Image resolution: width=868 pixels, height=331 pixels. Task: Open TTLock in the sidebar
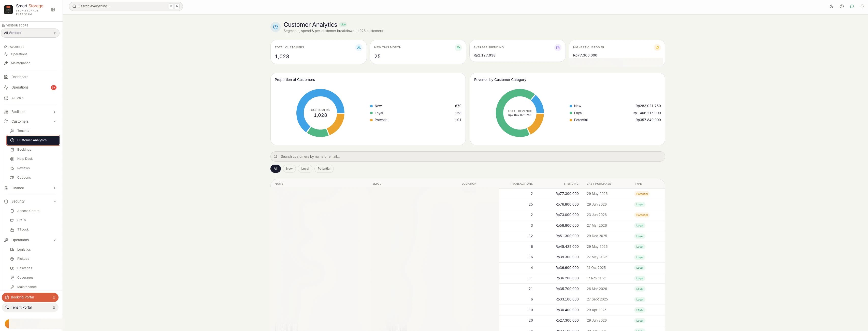(33, 229)
